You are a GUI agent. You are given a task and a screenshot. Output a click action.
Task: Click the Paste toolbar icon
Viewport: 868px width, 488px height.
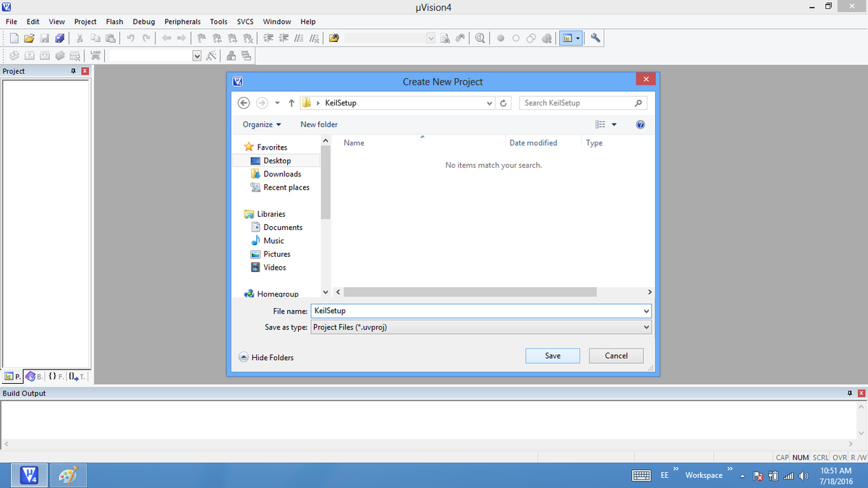click(x=111, y=38)
